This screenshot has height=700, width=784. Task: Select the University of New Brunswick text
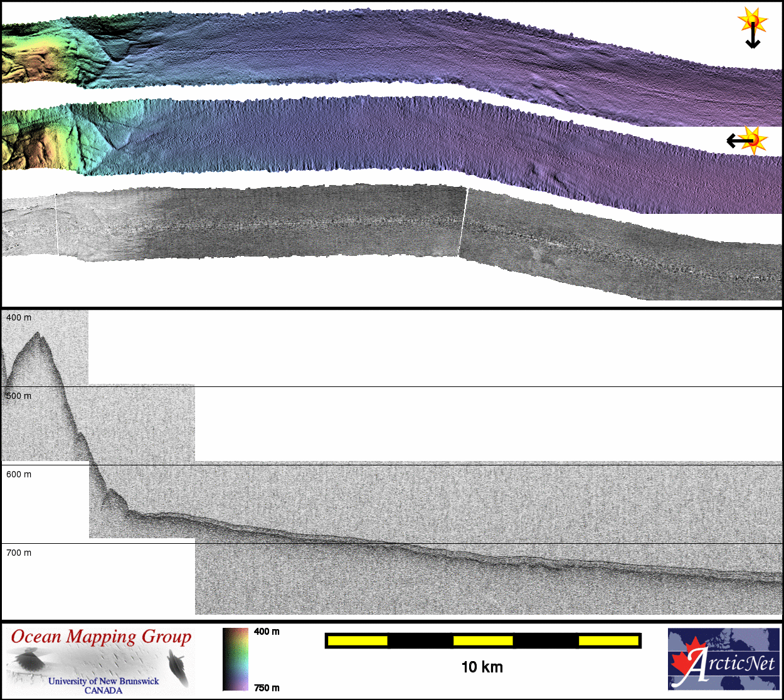[103, 681]
